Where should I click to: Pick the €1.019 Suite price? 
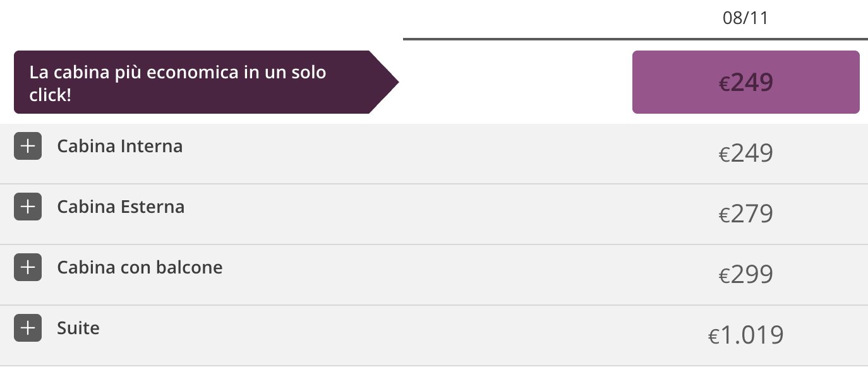click(x=745, y=335)
